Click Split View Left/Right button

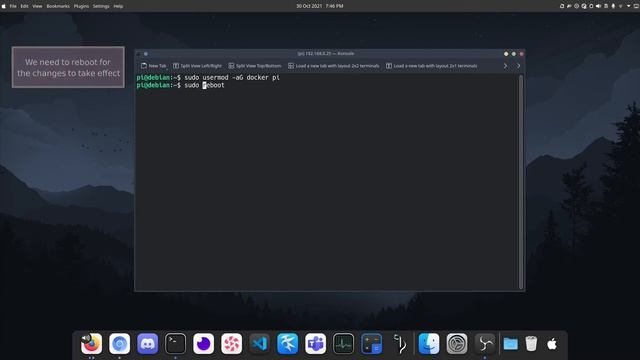pos(197,66)
